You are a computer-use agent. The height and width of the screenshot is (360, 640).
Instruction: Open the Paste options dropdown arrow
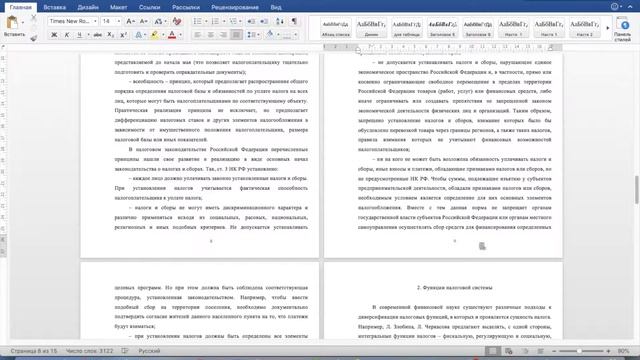23,22
